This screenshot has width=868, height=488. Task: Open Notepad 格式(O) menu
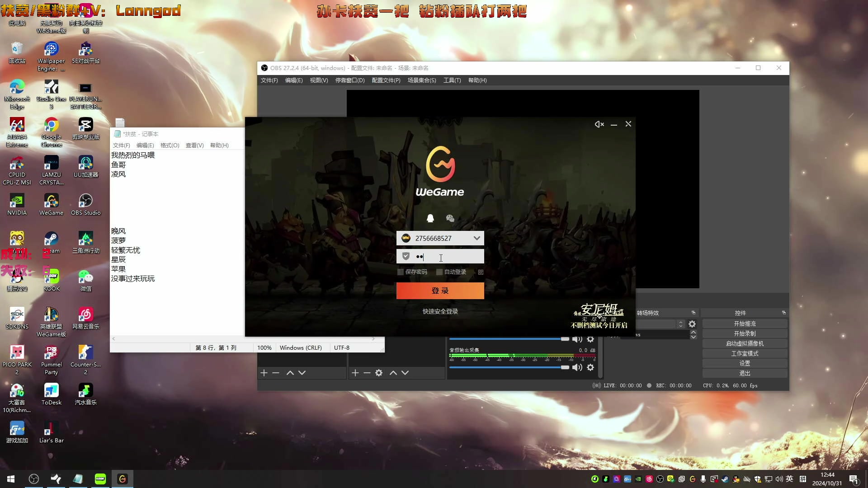170,145
